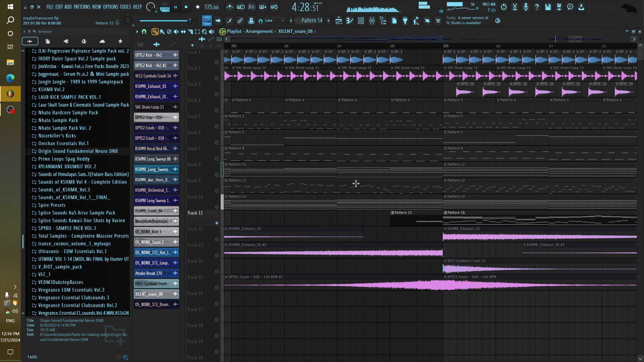Click the main pitch knob
Screen dimensions: 644x362
pyautogui.click(x=128, y=21)
